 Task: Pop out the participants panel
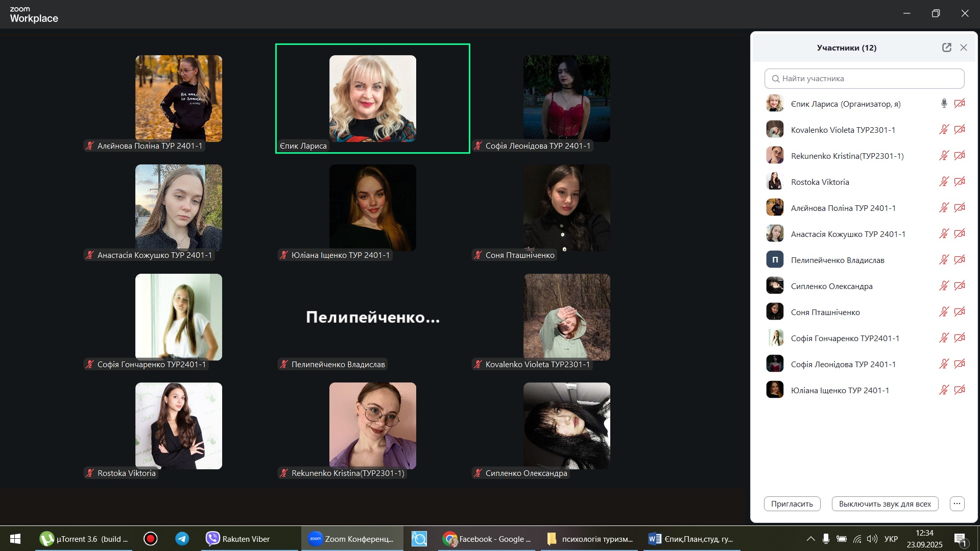pos(946,47)
